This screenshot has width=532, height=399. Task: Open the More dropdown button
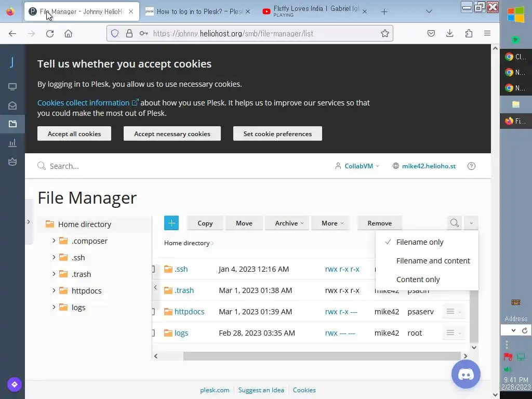click(330, 223)
